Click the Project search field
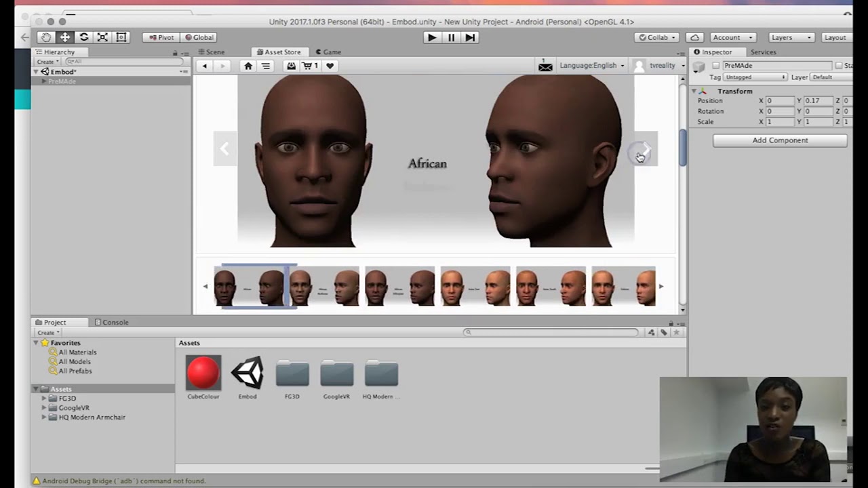The image size is (868, 488). (x=551, y=332)
